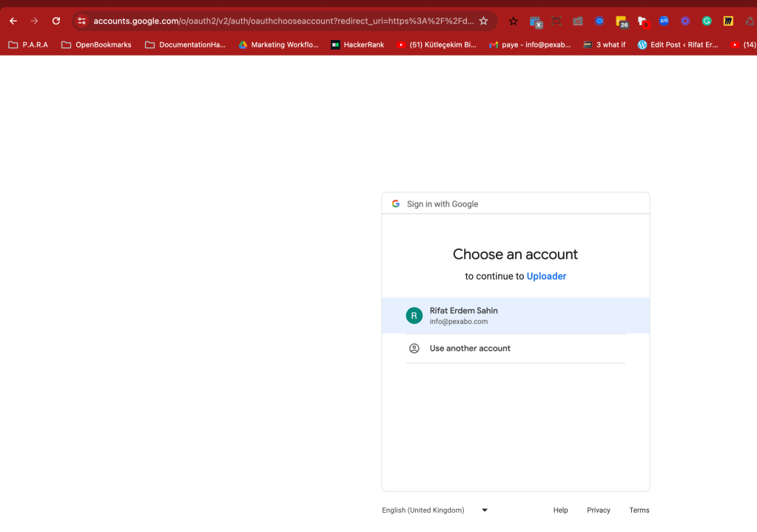The height and width of the screenshot is (532, 757).
Task: Click the browser forward arrow
Action: tap(34, 21)
